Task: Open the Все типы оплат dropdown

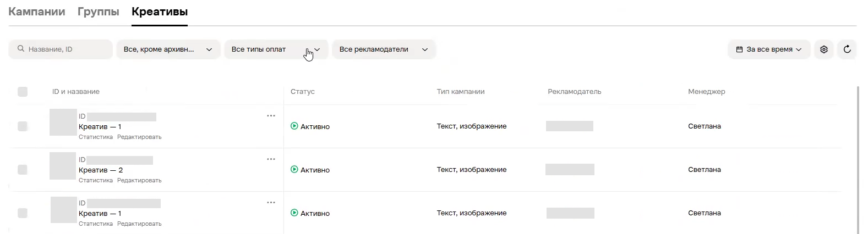Action: (276, 49)
